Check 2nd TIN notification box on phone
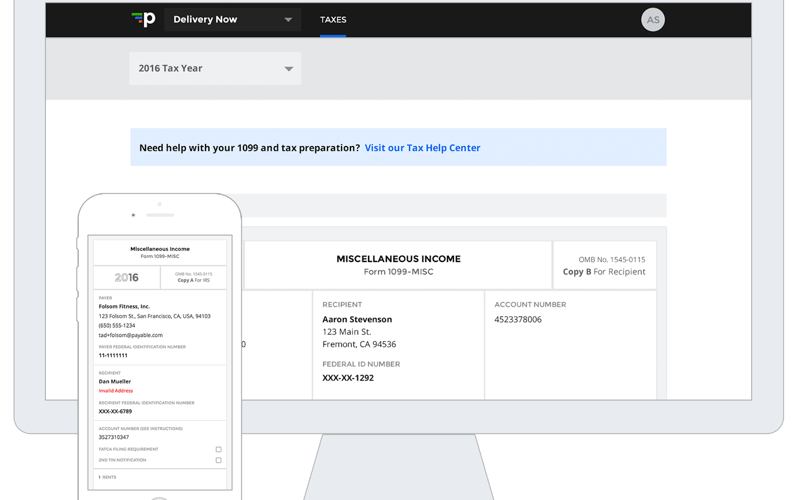800x500 pixels. [x=218, y=460]
